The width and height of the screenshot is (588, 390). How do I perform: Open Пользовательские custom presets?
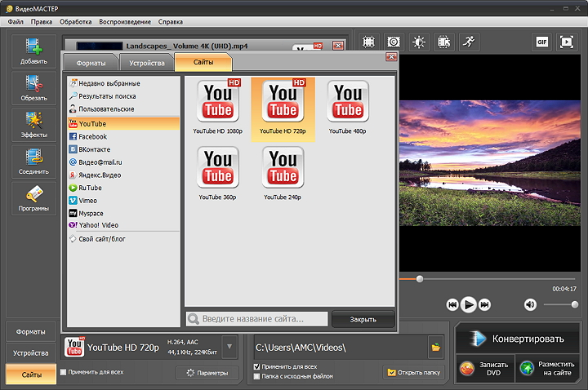(x=124, y=109)
